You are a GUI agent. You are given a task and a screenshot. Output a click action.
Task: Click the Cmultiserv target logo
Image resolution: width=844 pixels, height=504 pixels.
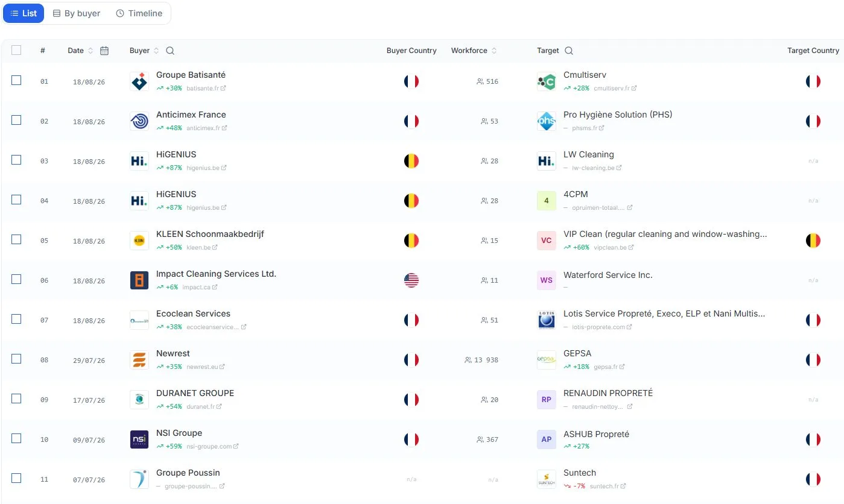[x=547, y=81]
